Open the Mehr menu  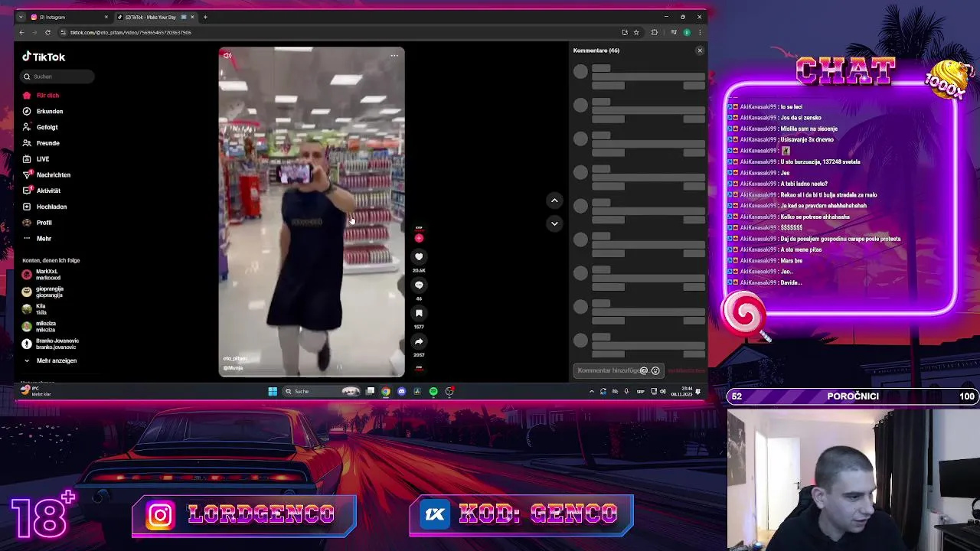tap(44, 239)
